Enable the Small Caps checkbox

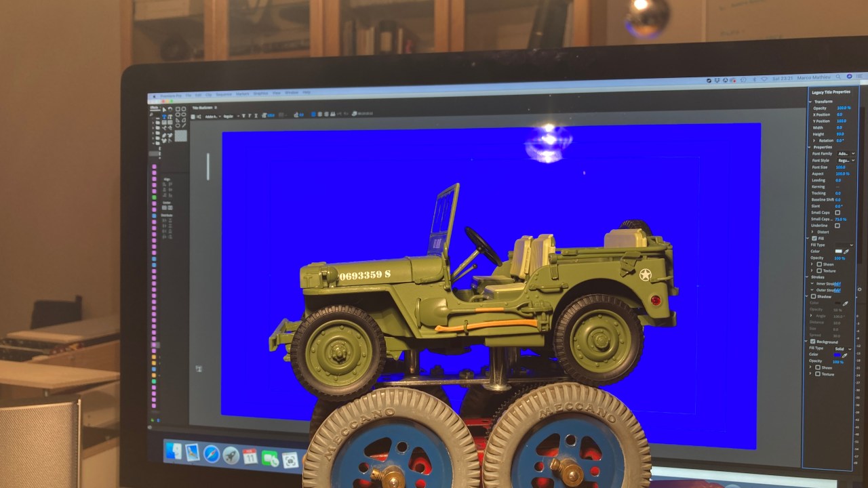pyautogui.click(x=837, y=213)
